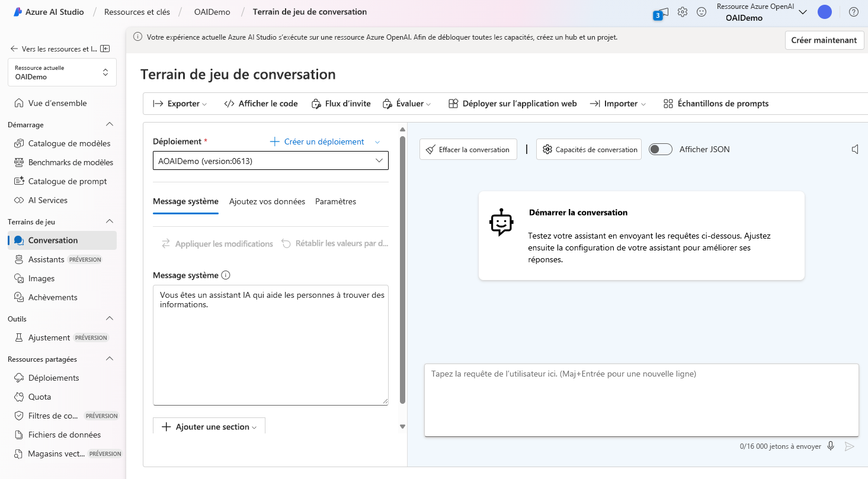Click the user query input box
The width and height of the screenshot is (868, 479).
tap(641, 400)
